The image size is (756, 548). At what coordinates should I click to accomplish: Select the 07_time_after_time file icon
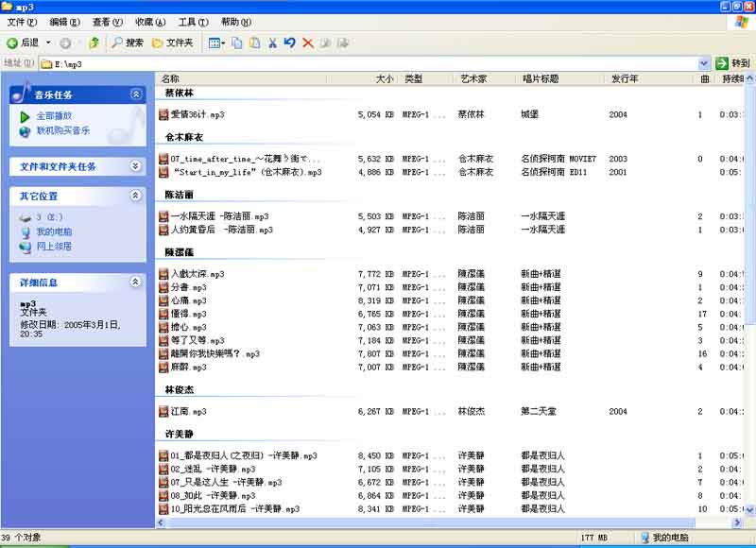pyautogui.click(x=163, y=159)
